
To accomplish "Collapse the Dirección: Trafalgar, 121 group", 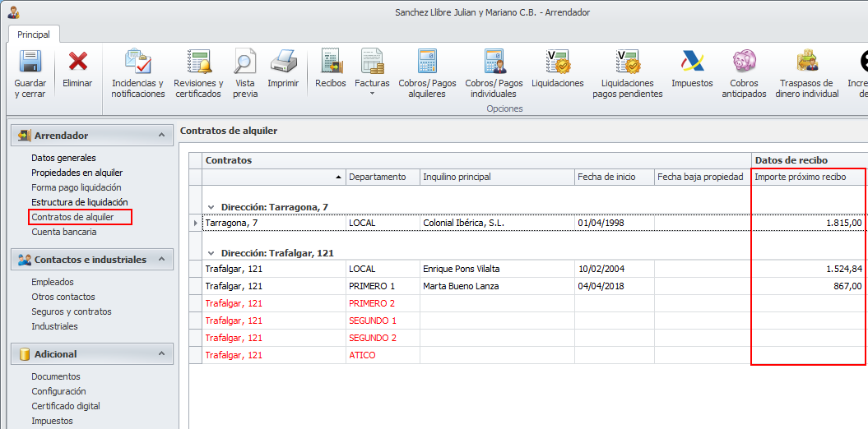I will (x=211, y=253).
